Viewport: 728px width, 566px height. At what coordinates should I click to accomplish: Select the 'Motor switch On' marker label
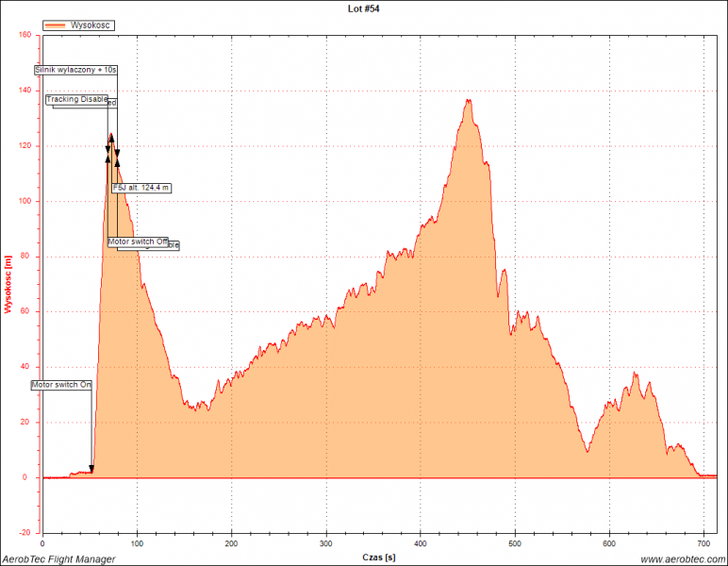[61, 385]
